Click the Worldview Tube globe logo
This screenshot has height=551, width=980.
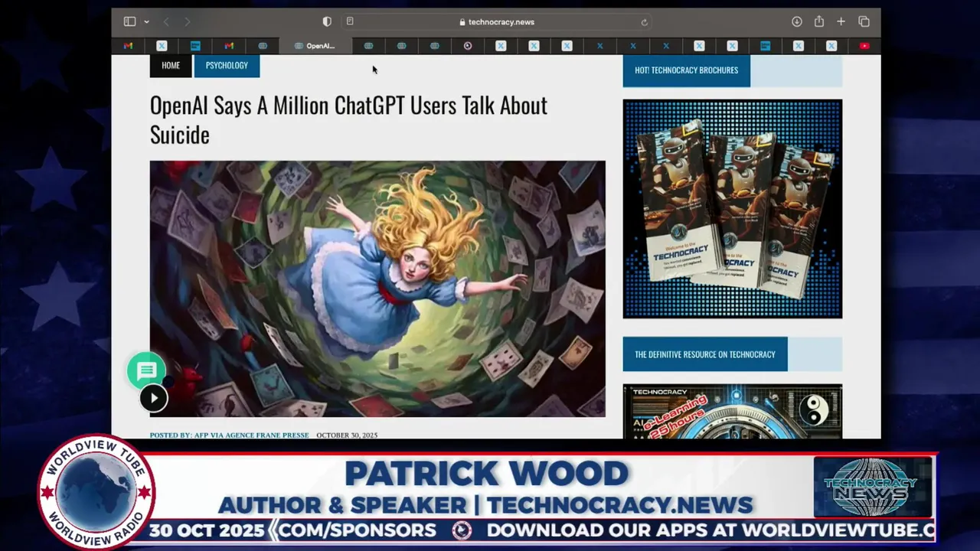96,494
